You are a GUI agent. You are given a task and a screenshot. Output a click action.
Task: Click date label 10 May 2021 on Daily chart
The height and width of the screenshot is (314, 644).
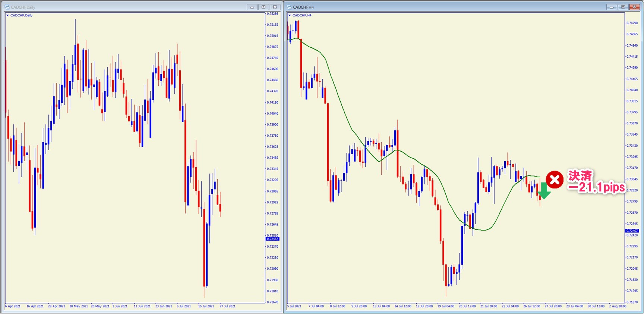pos(79,306)
